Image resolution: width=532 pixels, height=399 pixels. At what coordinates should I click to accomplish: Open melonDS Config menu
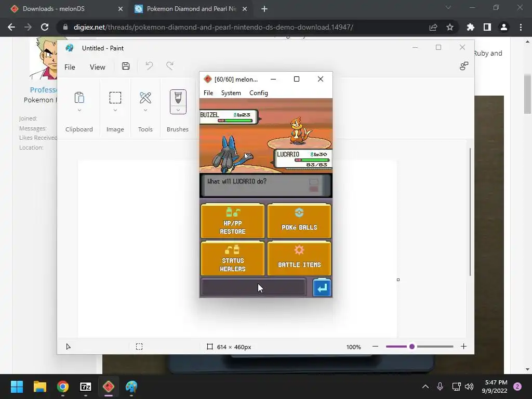259,93
